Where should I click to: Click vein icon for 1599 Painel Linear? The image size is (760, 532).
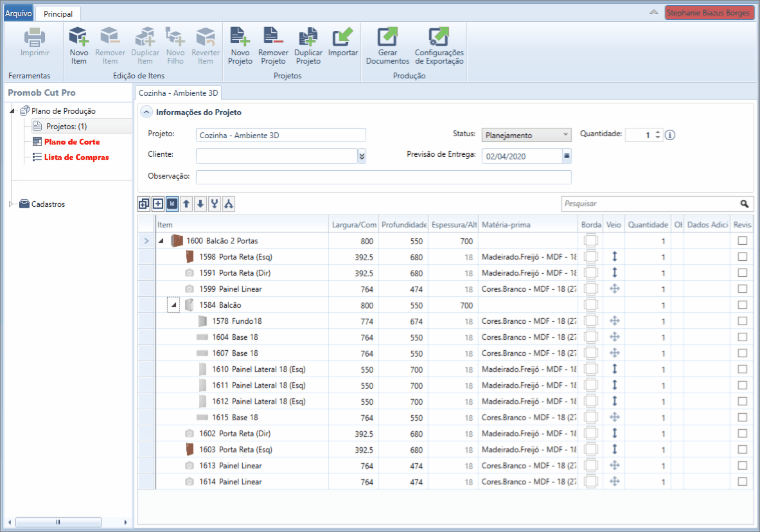click(614, 288)
